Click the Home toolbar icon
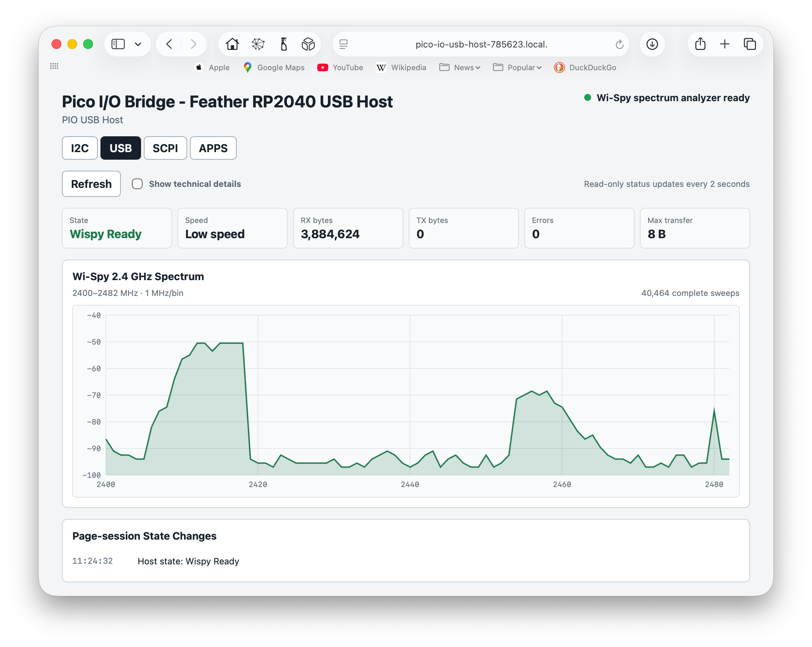The height and width of the screenshot is (647, 812). [x=232, y=44]
